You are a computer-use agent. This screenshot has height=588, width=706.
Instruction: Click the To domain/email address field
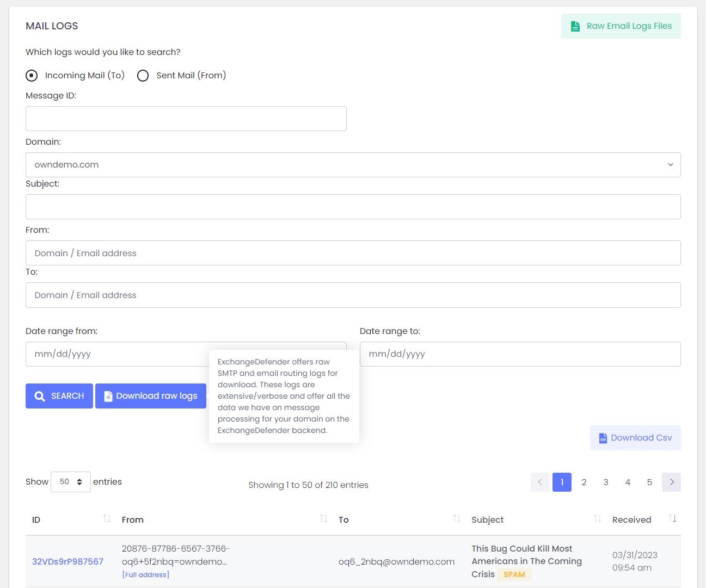(353, 295)
